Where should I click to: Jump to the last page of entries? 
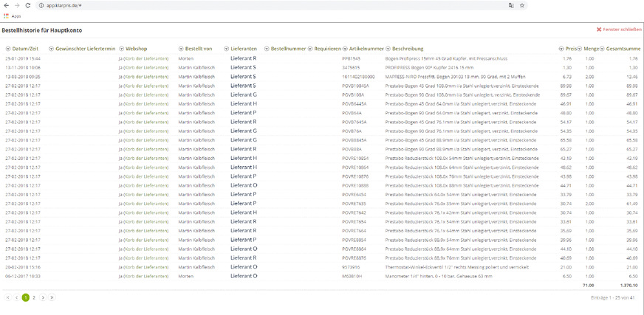pos(52,298)
